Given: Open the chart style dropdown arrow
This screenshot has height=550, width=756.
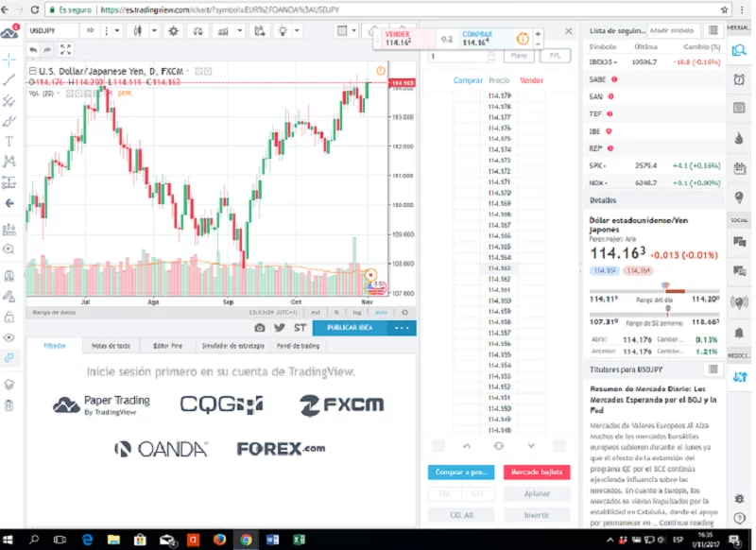Looking at the screenshot, I should (x=154, y=31).
